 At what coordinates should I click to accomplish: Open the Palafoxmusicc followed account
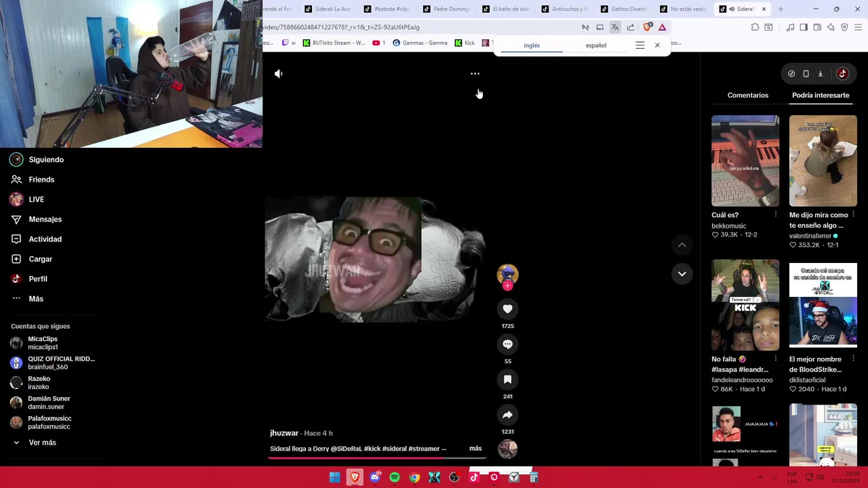(x=49, y=422)
